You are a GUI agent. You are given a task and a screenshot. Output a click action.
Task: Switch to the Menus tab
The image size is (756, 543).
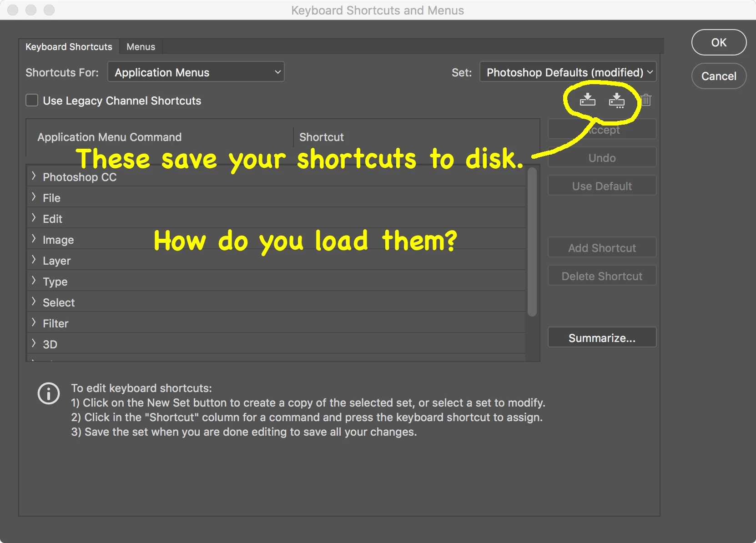click(141, 46)
